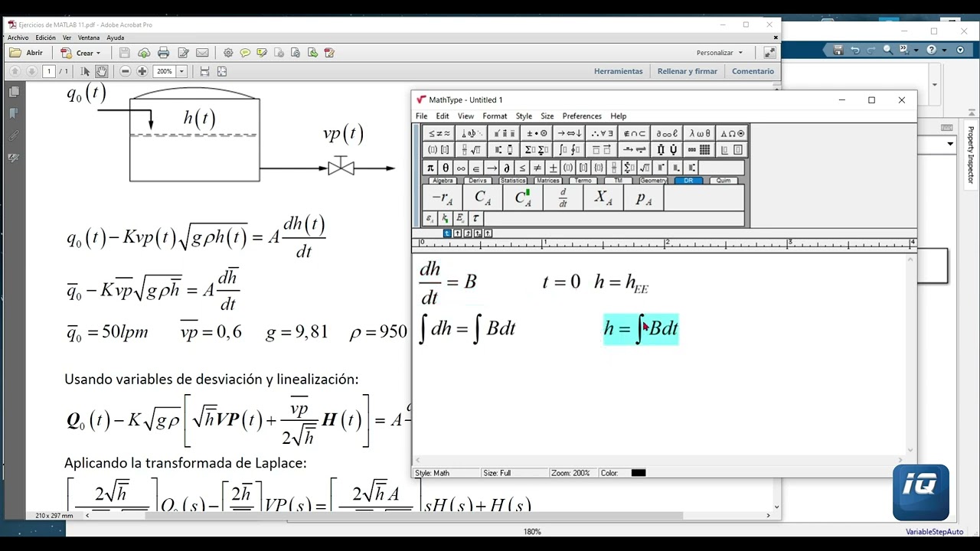Insert the pA expression from DR tab
980x551 pixels.
point(644,197)
